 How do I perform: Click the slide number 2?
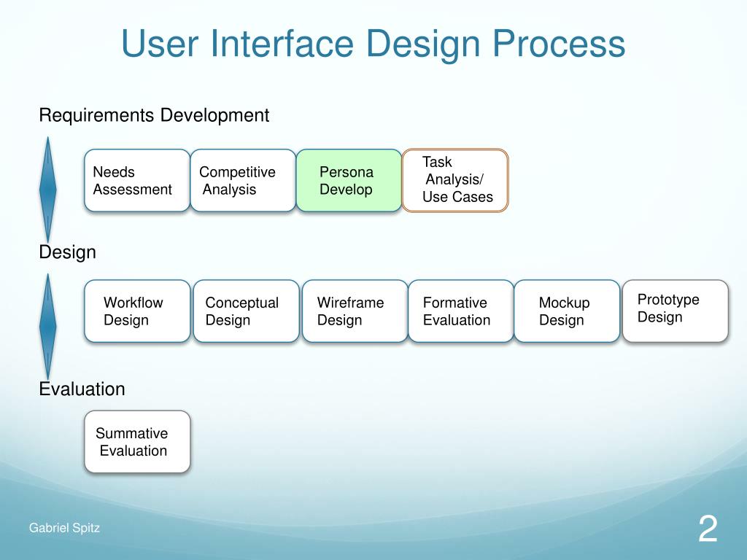[x=708, y=529]
